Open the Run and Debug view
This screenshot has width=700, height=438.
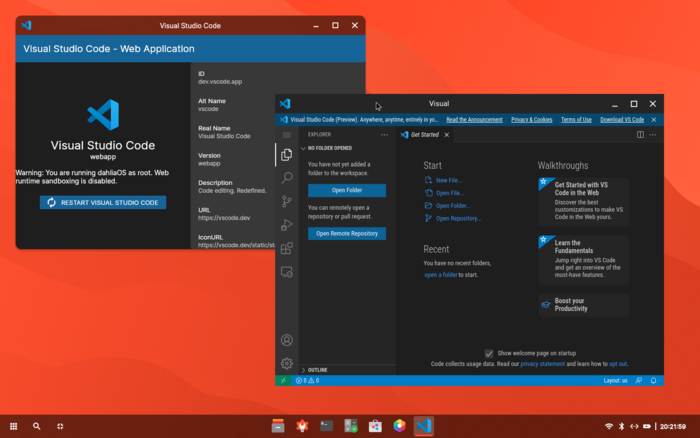(287, 225)
